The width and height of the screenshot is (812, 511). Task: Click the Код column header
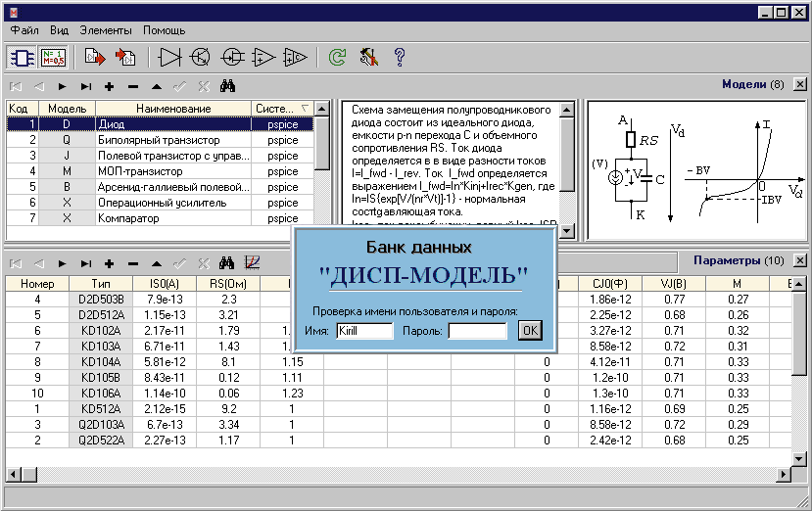(x=23, y=109)
